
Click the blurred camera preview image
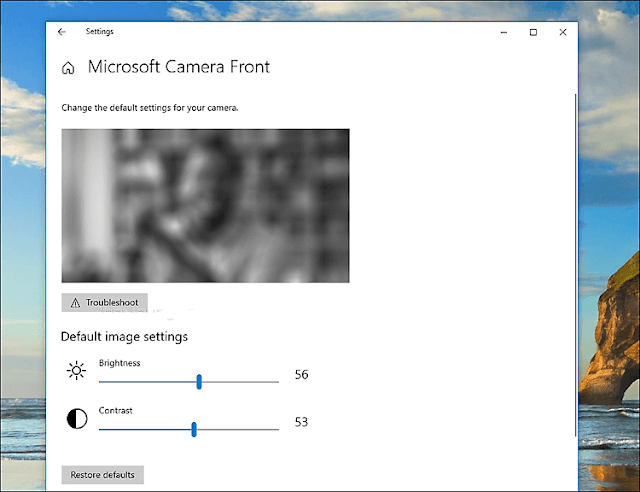coord(205,206)
